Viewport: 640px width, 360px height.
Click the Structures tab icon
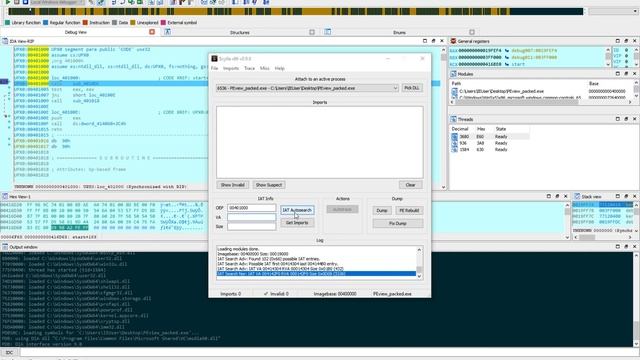(x=167, y=32)
